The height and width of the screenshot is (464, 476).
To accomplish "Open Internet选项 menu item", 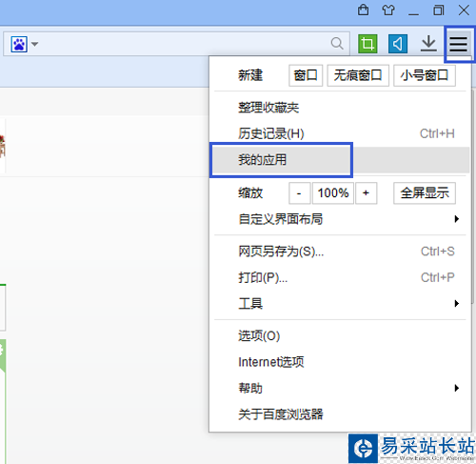I will 340,362.
